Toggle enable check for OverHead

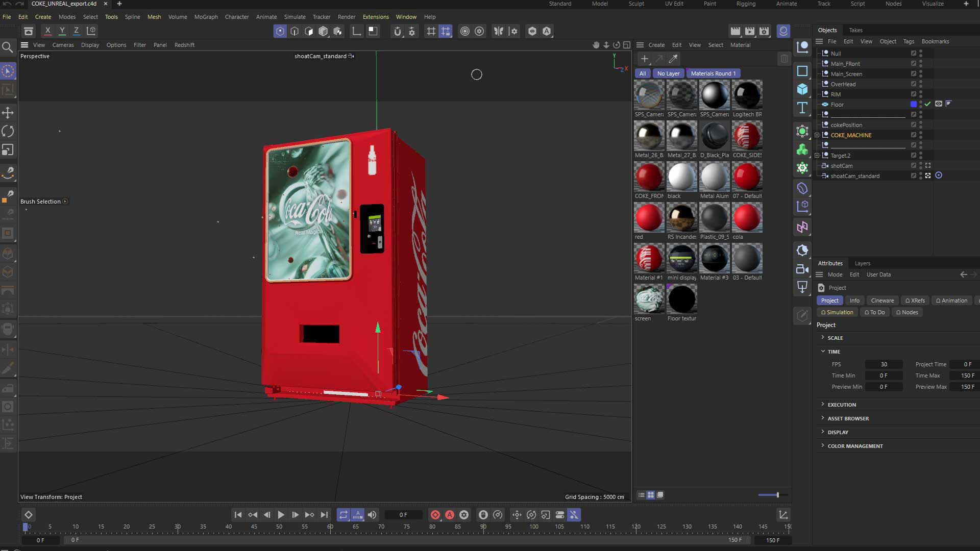coord(914,84)
